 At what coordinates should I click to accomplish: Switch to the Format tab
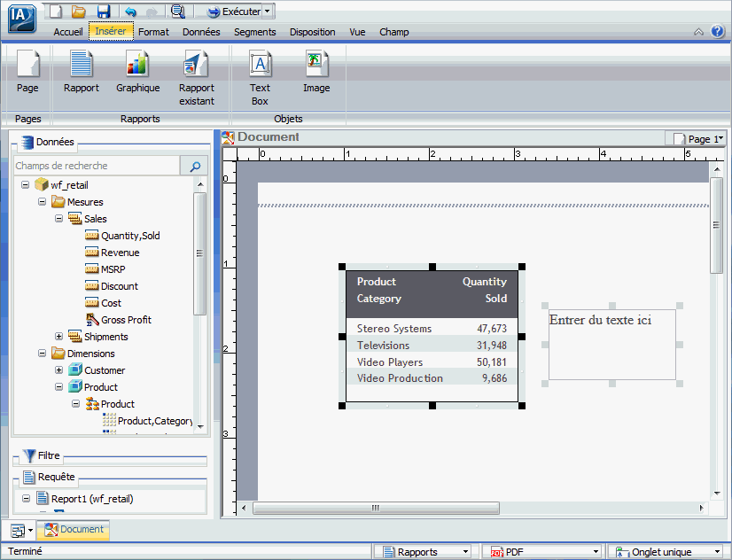(x=153, y=32)
